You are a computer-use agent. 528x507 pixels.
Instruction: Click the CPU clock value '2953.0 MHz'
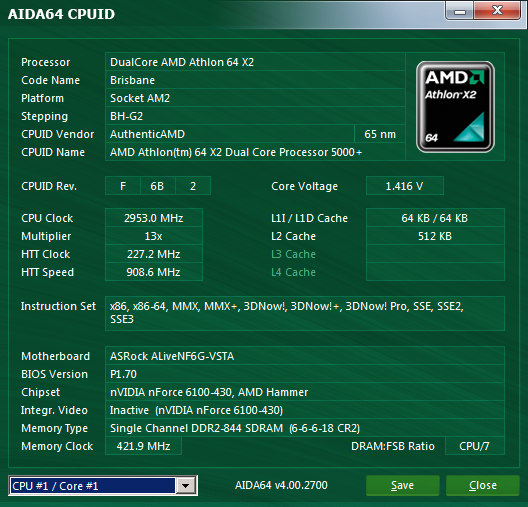click(154, 218)
